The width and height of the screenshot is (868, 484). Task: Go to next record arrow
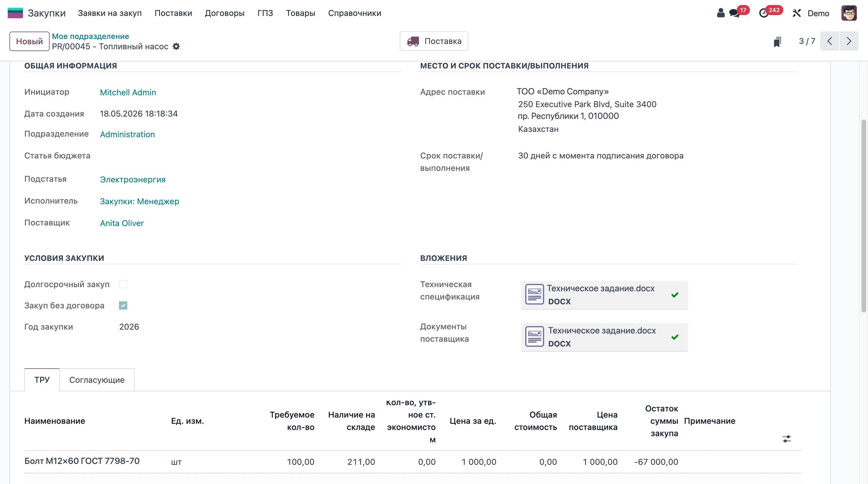click(x=849, y=41)
